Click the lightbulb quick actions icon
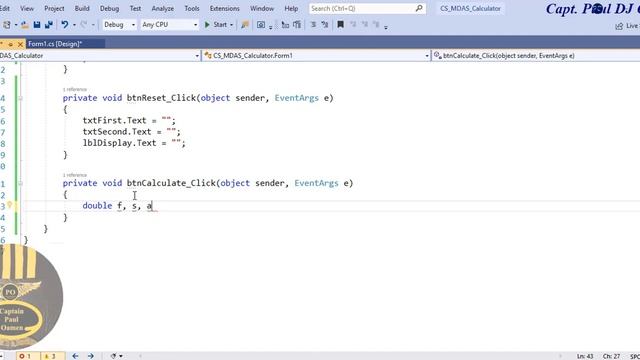 [10, 206]
